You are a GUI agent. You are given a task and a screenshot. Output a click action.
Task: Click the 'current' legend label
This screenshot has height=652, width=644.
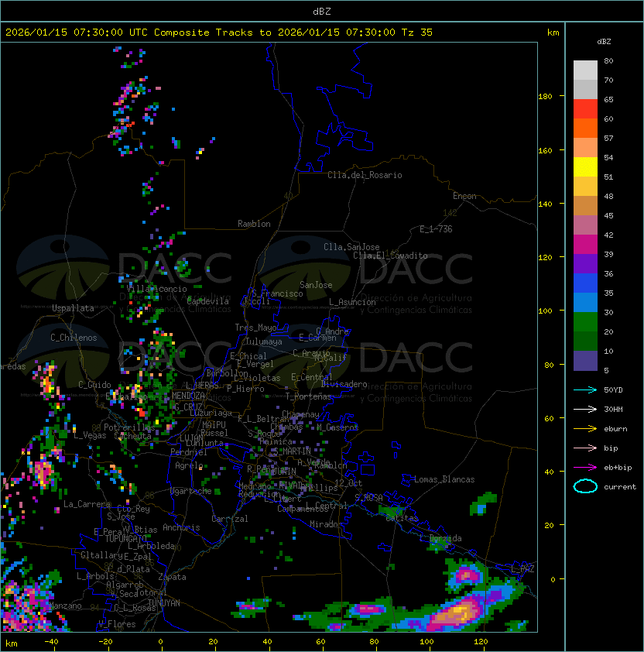pyautogui.click(x=620, y=486)
